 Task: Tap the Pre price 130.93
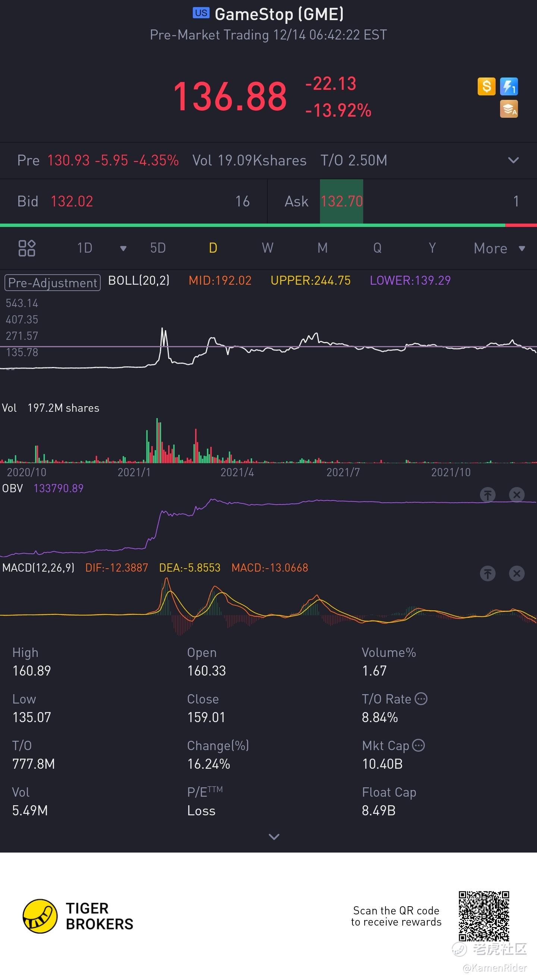click(68, 160)
